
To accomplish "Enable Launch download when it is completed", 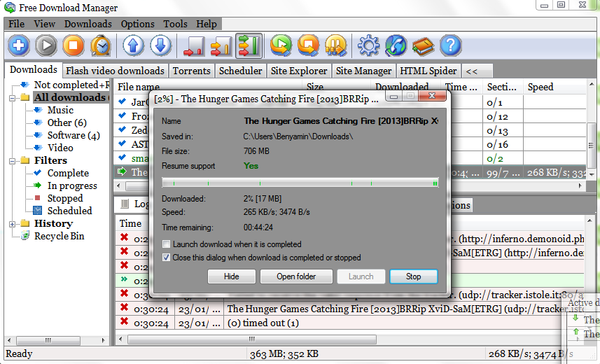I will pyautogui.click(x=166, y=244).
